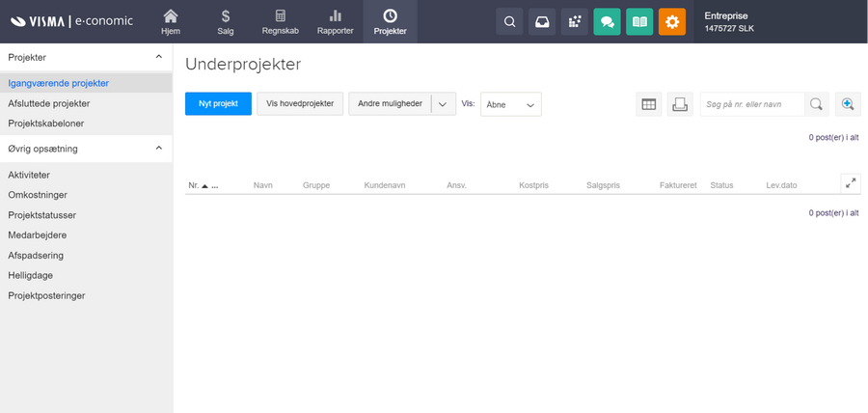Click the printer icon

(680, 104)
